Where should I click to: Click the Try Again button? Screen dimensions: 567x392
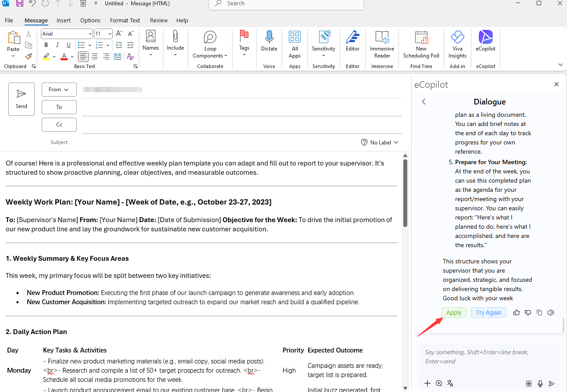click(x=488, y=313)
